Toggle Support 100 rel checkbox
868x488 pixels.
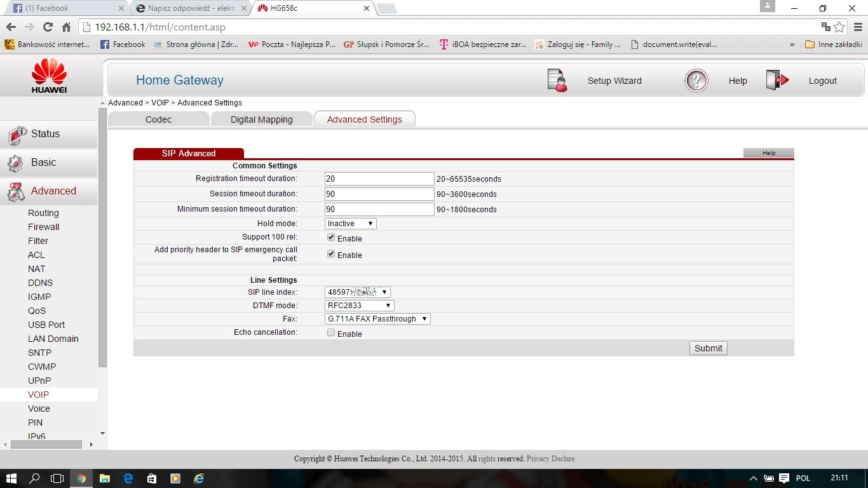pos(331,238)
